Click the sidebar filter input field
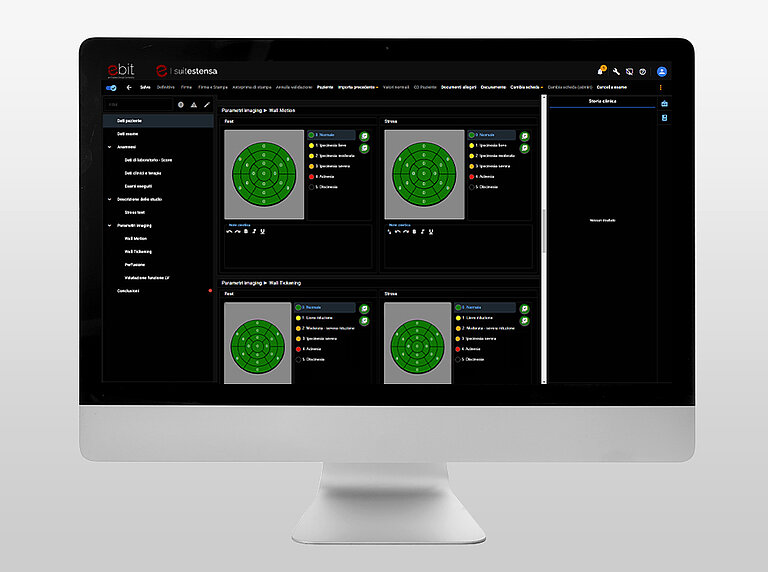Screen dimensions: 768x572 (x=138, y=104)
